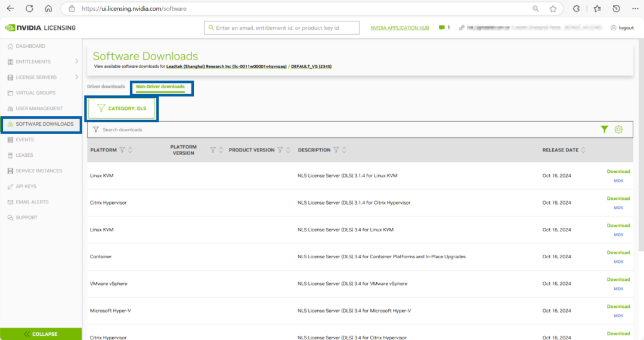Open Dashboard in the sidebar
Image resolution: width=644 pixels, height=340 pixels.
pyautogui.click(x=30, y=46)
